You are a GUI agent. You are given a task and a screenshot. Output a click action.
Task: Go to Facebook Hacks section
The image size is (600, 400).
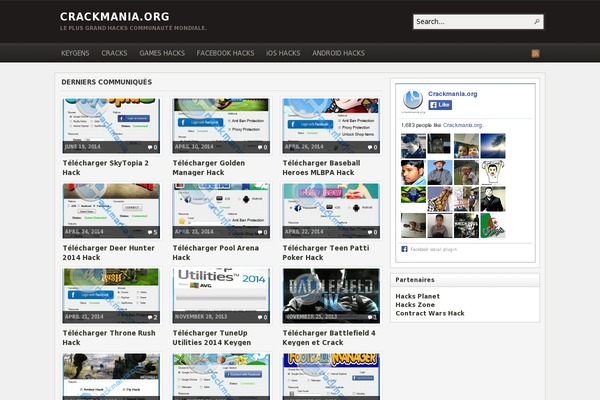coord(225,53)
